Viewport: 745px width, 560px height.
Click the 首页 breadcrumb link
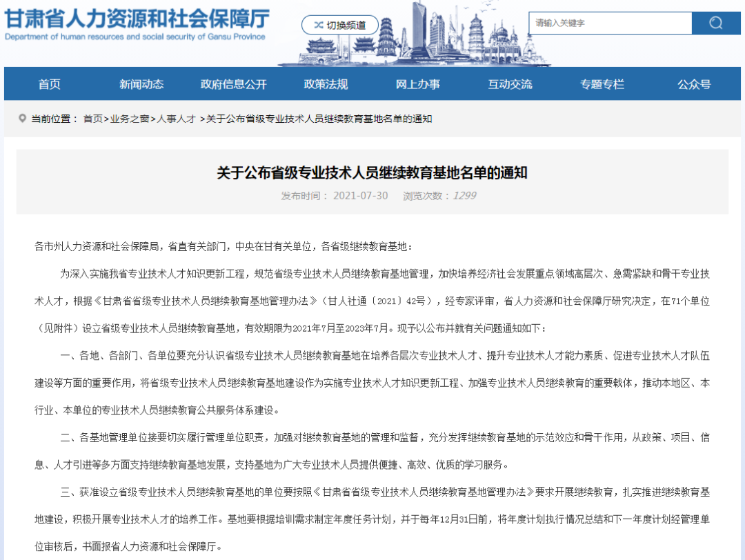click(x=92, y=119)
